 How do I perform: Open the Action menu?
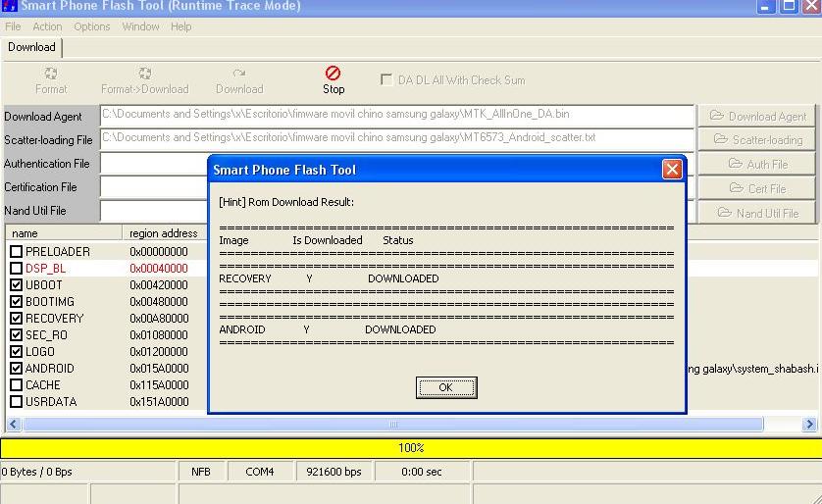tap(47, 26)
